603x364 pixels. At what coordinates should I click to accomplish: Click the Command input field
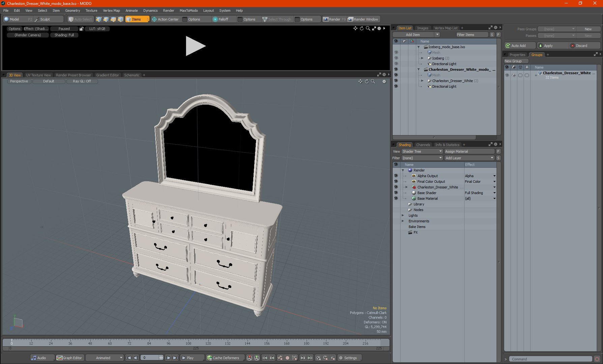click(x=550, y=359)
